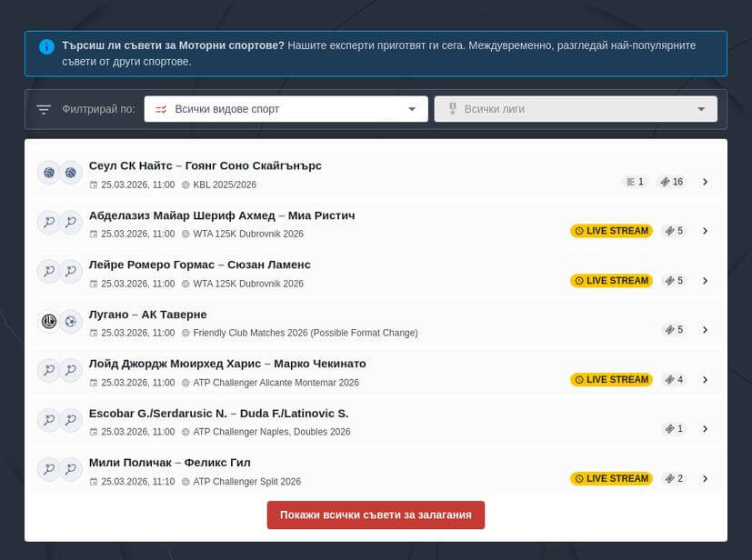Click LIVE STREAM badge on Мили Поличак match
Image resolution: width=752 pixels, height=560 pixels.
[x=611, y=478]
